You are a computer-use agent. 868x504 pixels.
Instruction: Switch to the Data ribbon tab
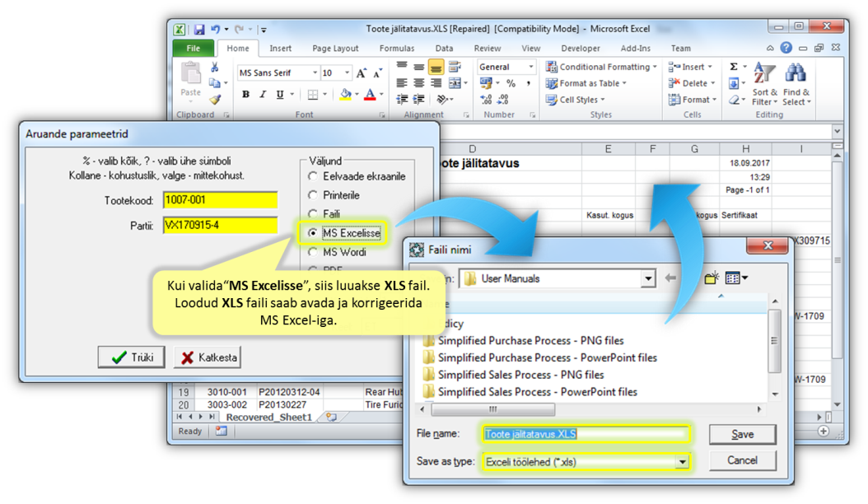coord(444,49)
